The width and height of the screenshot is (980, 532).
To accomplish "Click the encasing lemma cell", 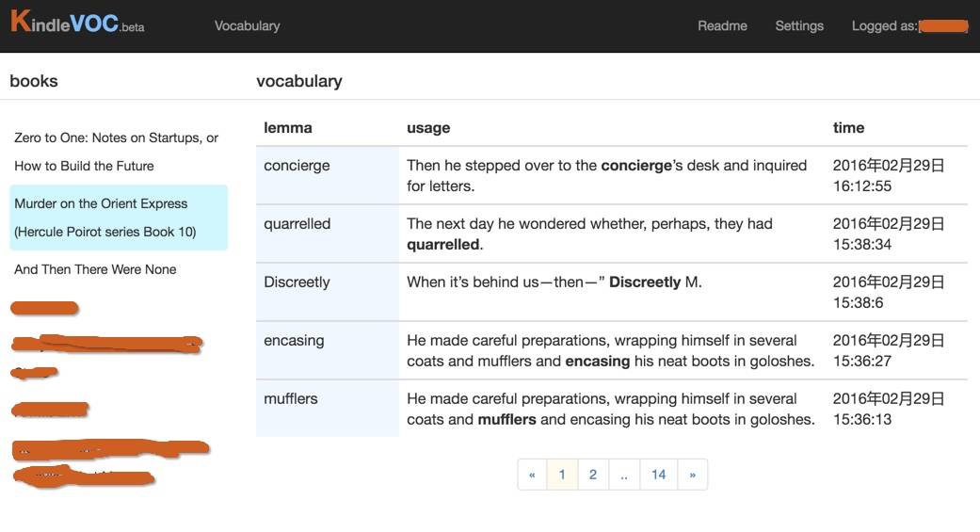I will click(x=294, y=341).
